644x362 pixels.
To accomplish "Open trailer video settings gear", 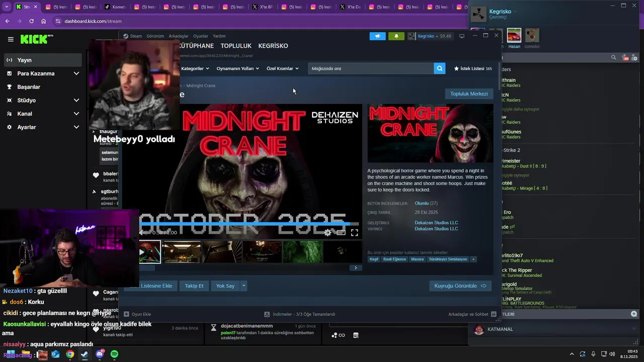I will click(x=328, y=232).
